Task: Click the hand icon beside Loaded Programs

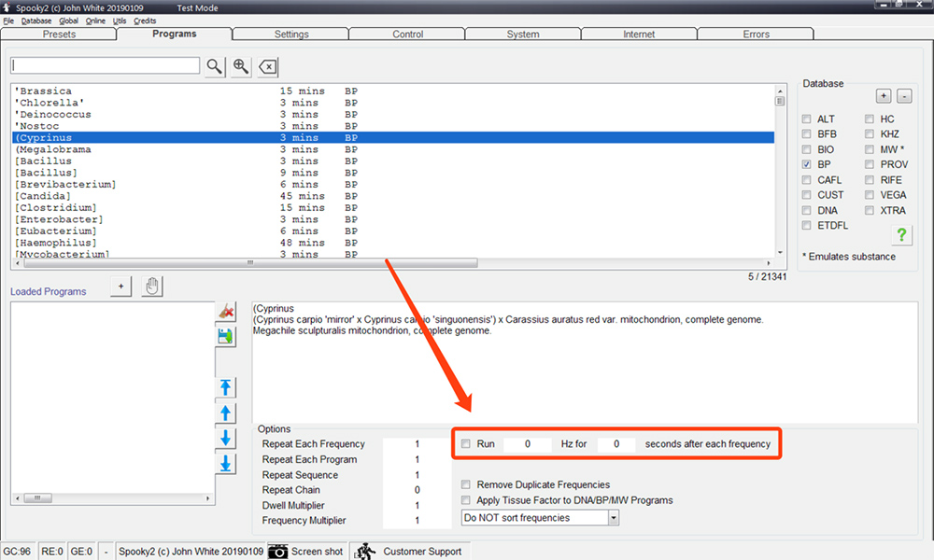Action: tap(151, 287)
